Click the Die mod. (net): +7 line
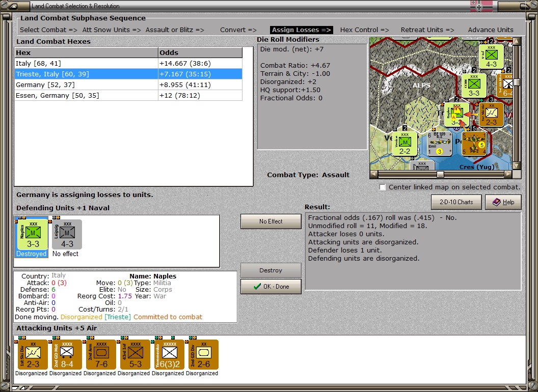 point(291,49)
